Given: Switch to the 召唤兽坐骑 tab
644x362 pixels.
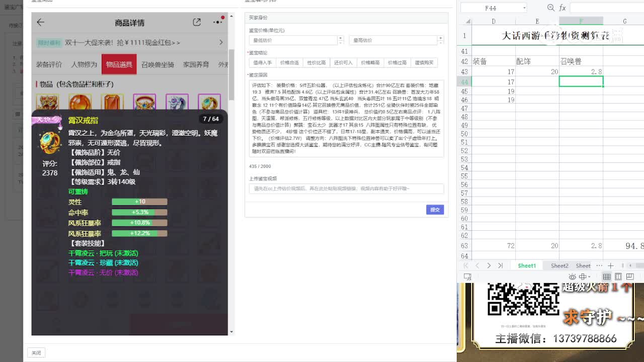Looking at the screenshot, I should click(x=157, y=64).
